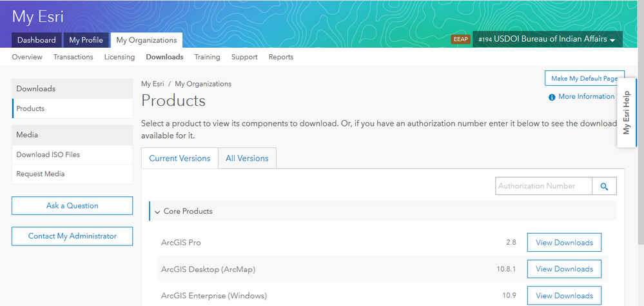
Task: Open the My Profile tab
Action: tap(86, 40)
